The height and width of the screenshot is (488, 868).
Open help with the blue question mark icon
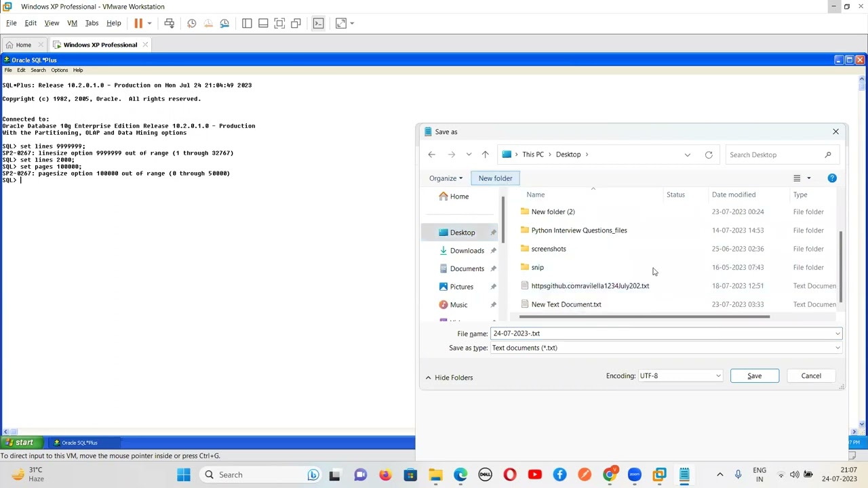pyautogui.click(x=832, y=178)
